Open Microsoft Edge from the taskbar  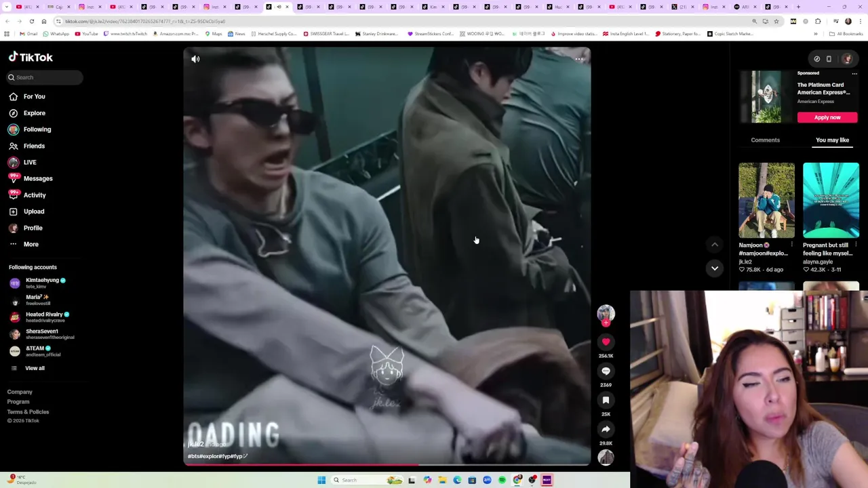457,480
